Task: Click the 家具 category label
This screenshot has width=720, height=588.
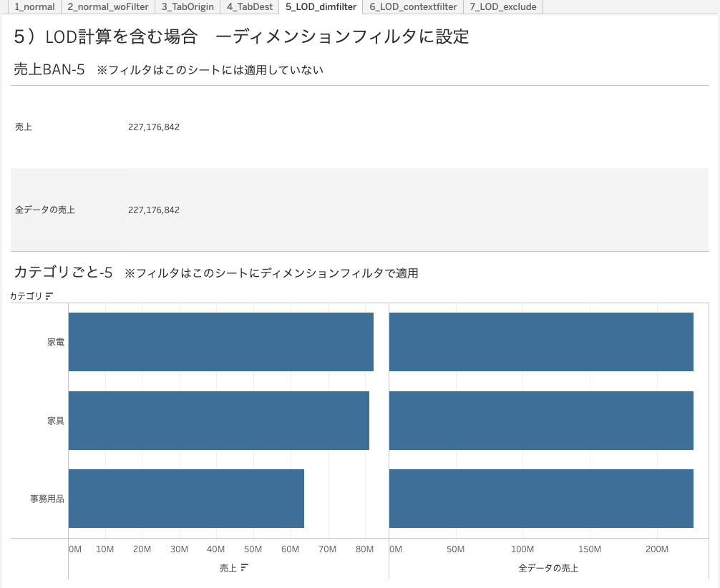Action: (56, 421)
